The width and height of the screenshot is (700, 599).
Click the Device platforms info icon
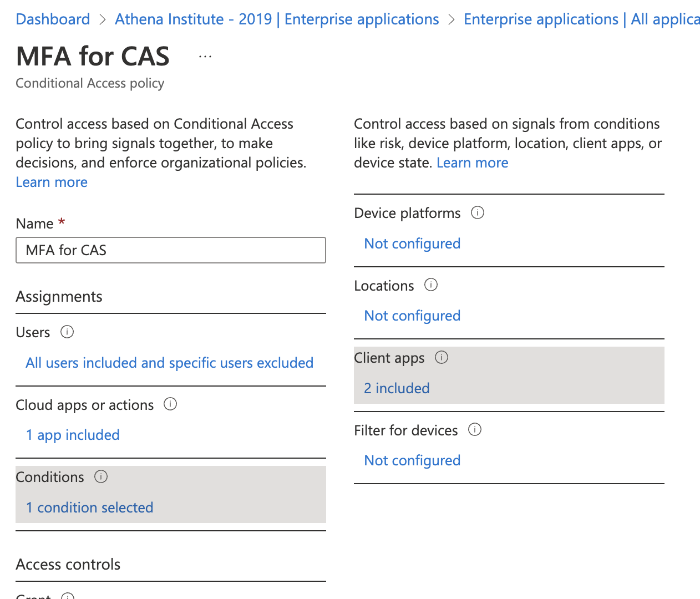[478, 212]
